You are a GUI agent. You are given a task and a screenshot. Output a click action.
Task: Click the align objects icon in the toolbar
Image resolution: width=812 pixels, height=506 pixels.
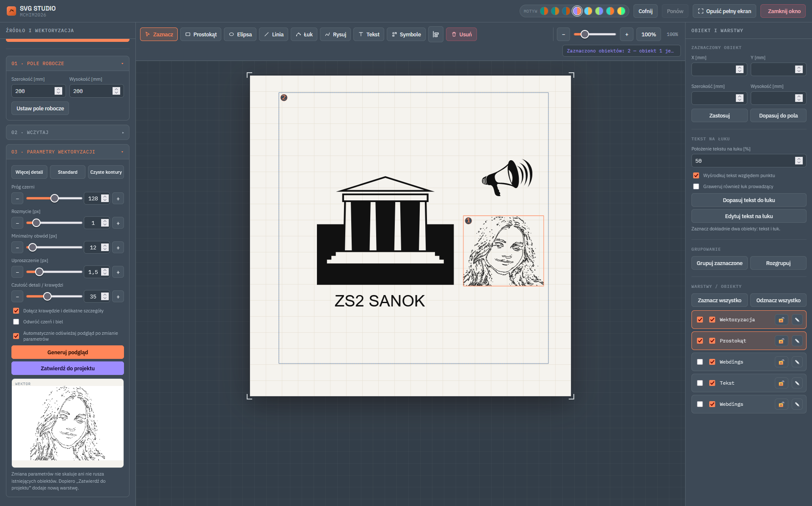point(436,34)
